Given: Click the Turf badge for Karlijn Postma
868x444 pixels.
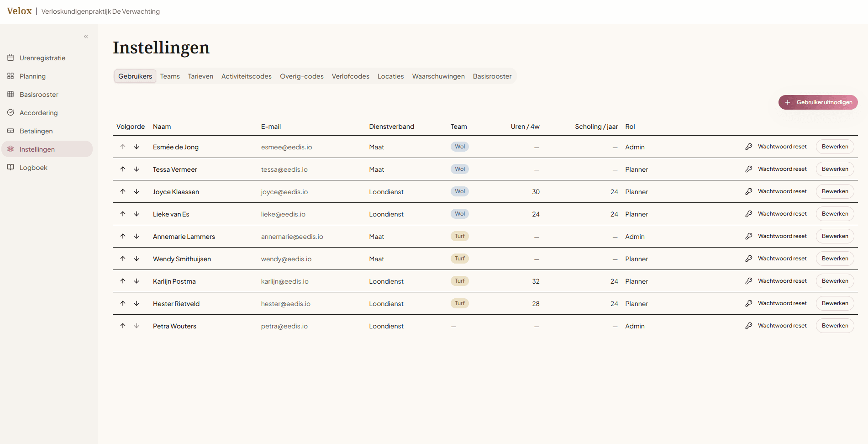Looking at the screenshot, I should coord(459,281).
